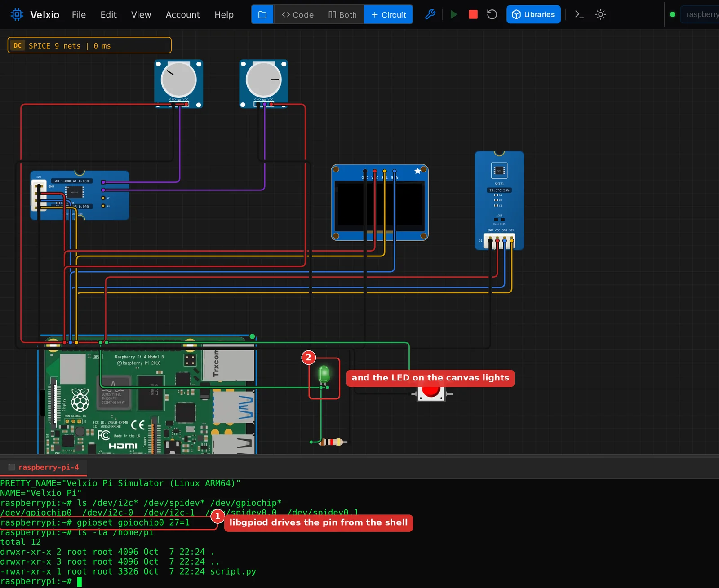
Task: Switch to Code view
Action: [x=297, y=15]
